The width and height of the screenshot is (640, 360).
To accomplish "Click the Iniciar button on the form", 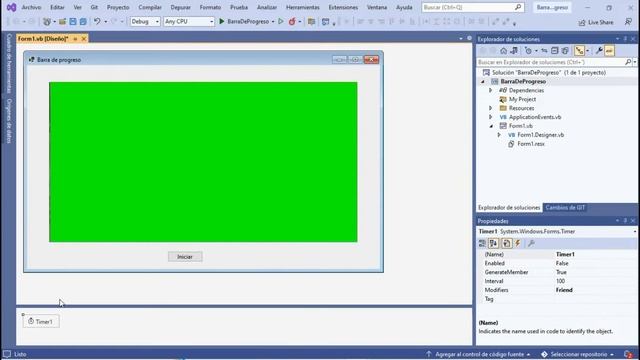I will [185, 257].
